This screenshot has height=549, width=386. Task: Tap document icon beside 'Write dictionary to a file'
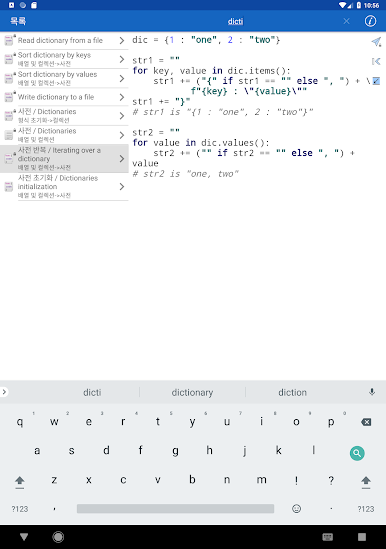pyautogui.click(x=9, y=97)
